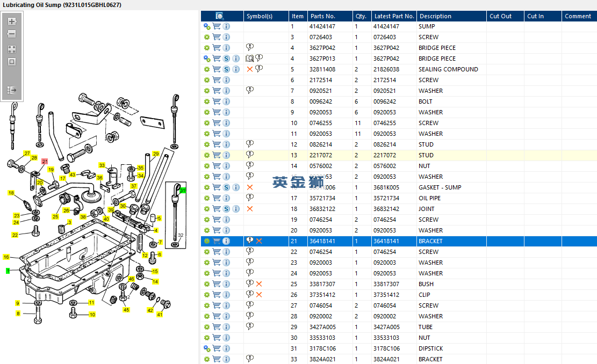
Task: Open book symbol on 3627P013 row
Action: tap(249, 59)
